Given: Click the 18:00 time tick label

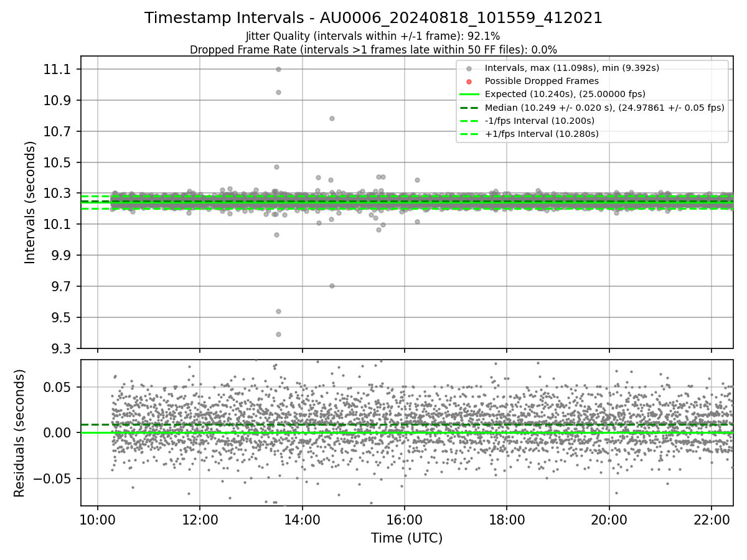Looking at the screenshot, I should click(x=507, y=520).
